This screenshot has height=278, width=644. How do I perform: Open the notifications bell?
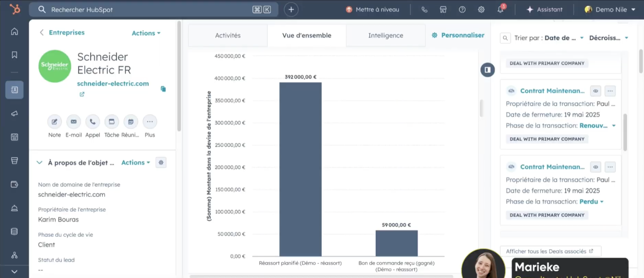coord(500,9)
